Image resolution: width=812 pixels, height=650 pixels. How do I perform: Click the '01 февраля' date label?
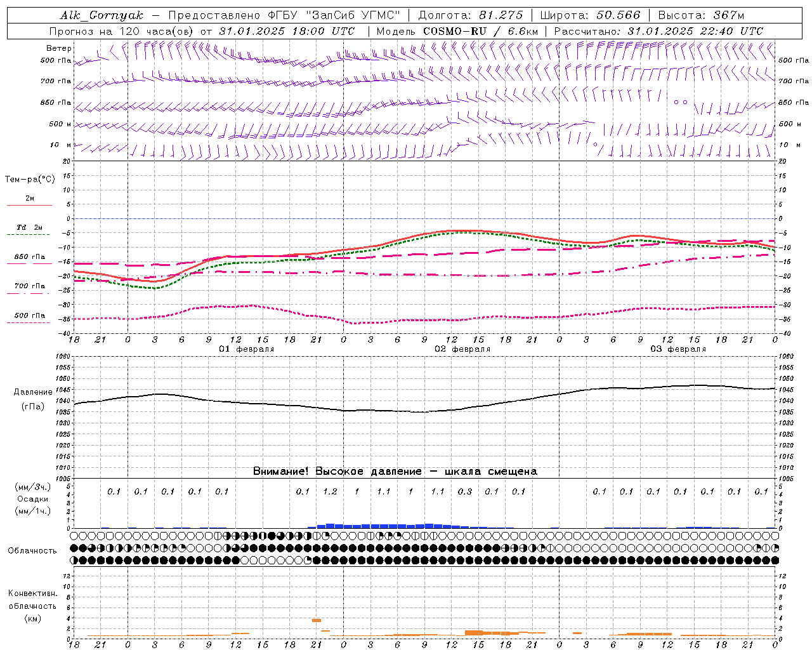[x=247, y=349]
